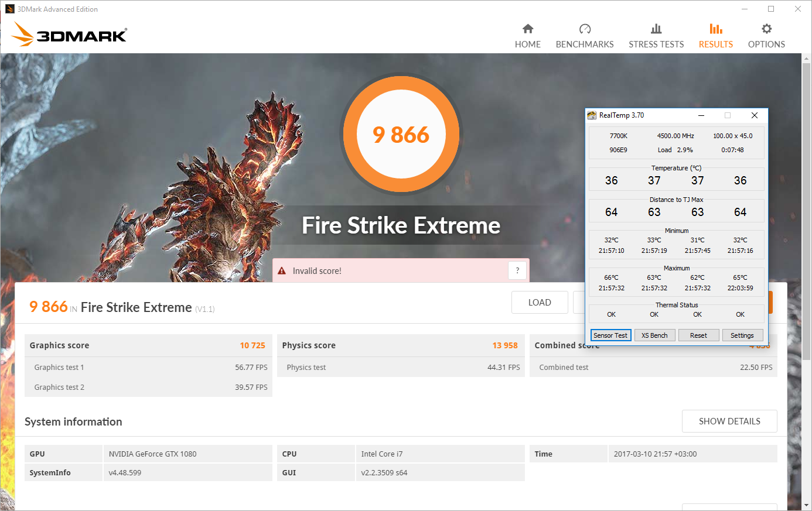Image resolution: width=812 pixels, height=511 pixels.
Task: Click SHOW DETAILS for system information
Action: coord(729,421)
